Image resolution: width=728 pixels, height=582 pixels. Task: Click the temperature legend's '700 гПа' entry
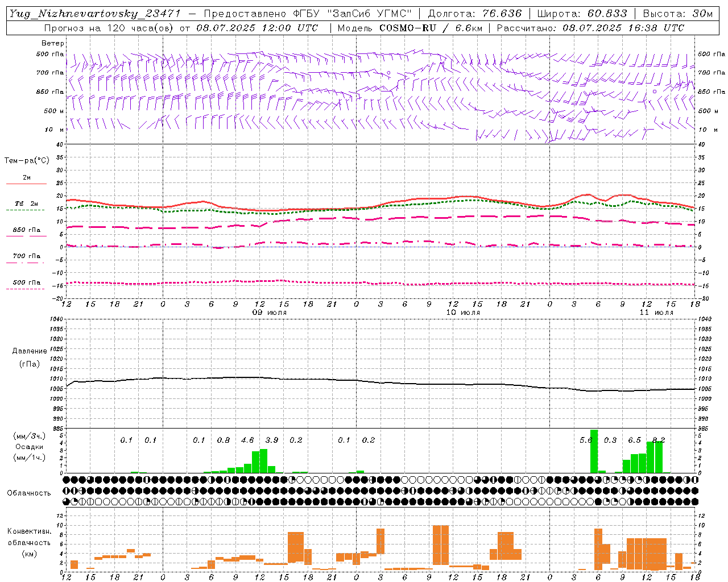27,256
